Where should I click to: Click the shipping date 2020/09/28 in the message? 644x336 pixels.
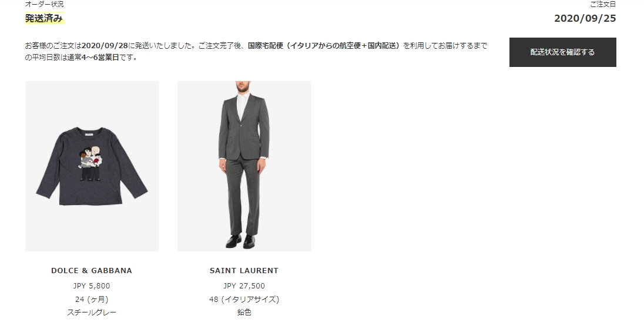[x=105, y=46]
